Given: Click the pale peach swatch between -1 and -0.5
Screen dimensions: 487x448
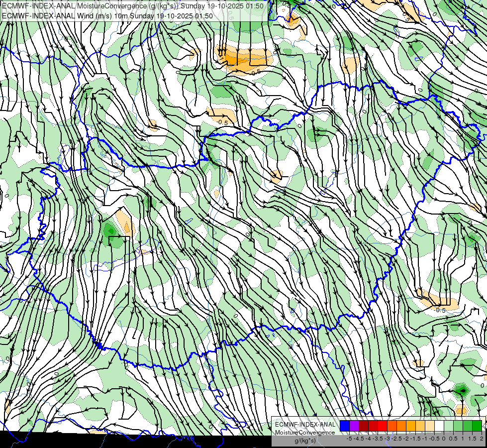Looking at the screenshot, I should click(430, 426).
